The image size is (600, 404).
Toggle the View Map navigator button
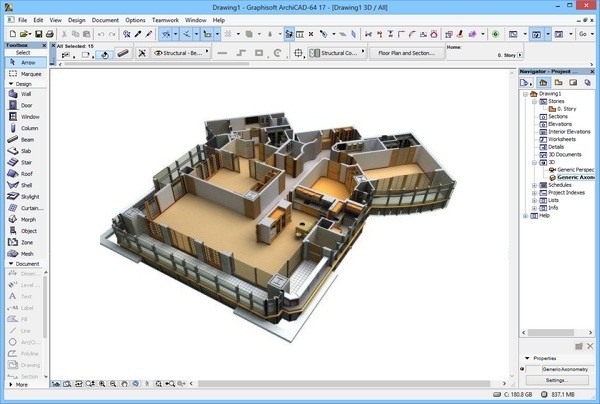coord(558,82)
